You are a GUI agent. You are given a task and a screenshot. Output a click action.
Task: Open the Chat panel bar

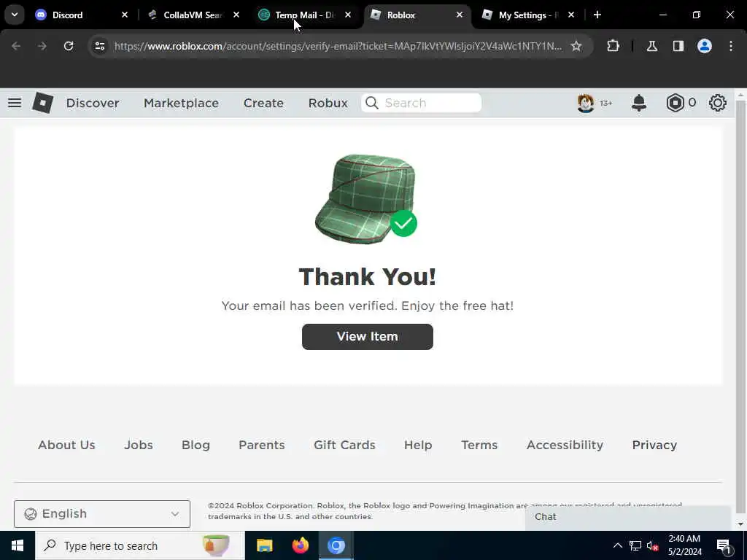tap(628, 518)
